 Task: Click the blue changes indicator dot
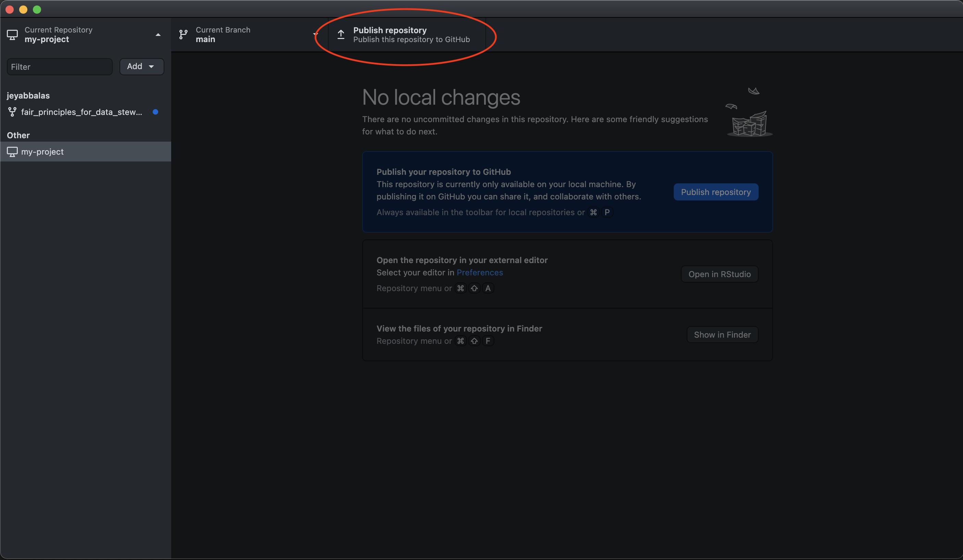click(x=155, y=112)
